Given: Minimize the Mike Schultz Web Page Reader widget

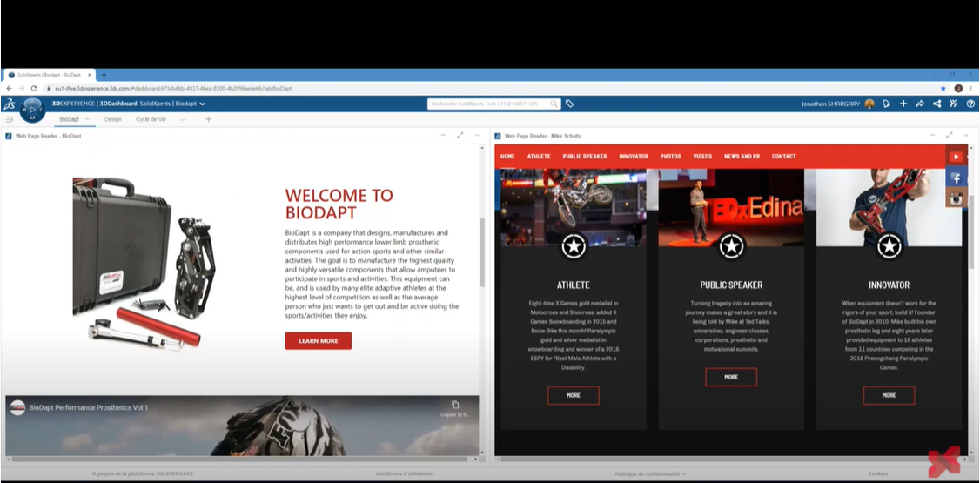Looking at the screenshot, I should (x=932, y=135).
